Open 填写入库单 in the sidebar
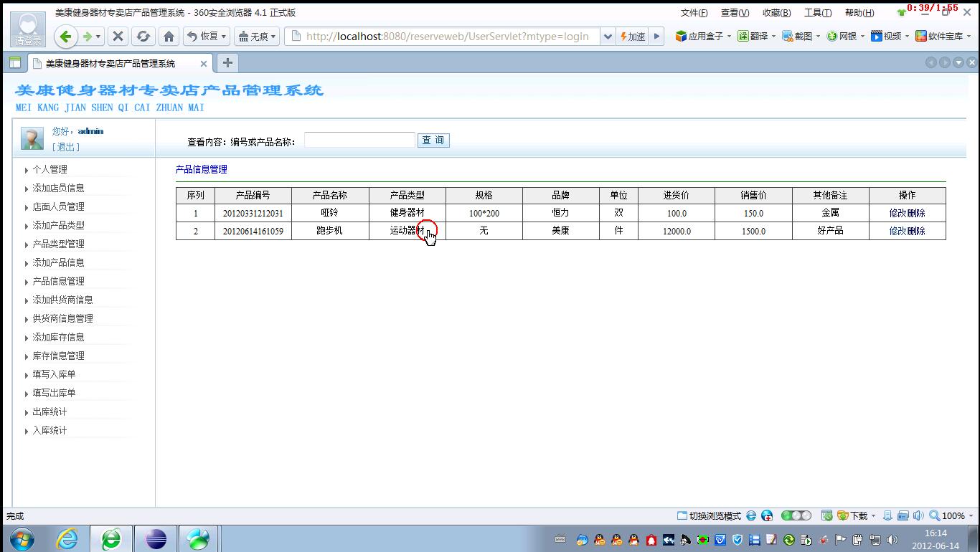This screenshot has width=980, height=552. [x=54, y=374]
